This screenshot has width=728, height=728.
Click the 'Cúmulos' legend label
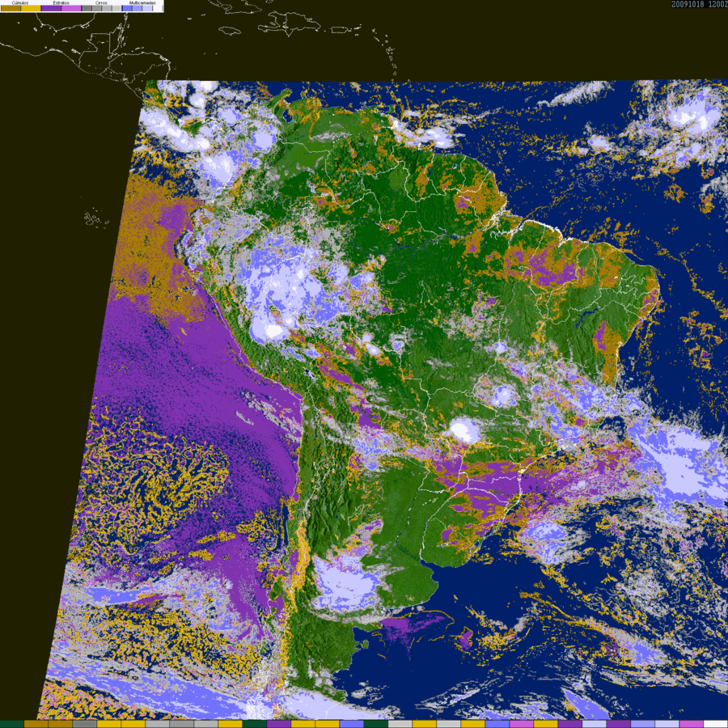(20, 2)
